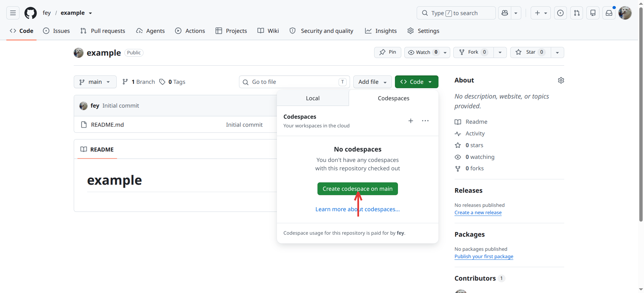The height and width of the screenshot is (293, 644).
Task: Open repository Settings tab
Action: point(423,31)
